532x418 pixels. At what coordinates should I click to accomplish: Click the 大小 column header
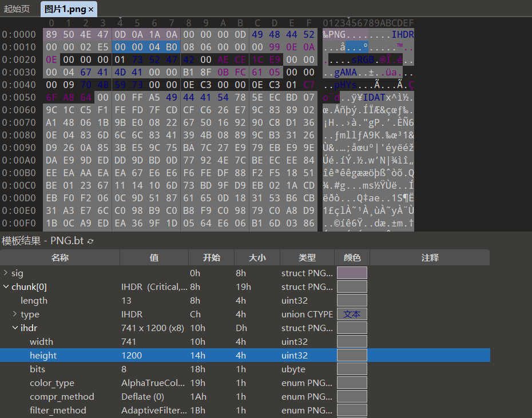[x=257, y=257]
